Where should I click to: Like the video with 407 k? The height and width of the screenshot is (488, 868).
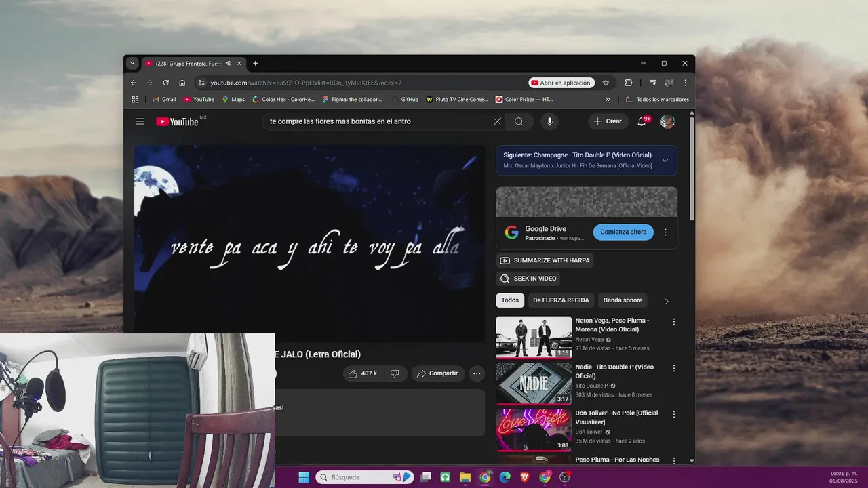tap(363, 373)
